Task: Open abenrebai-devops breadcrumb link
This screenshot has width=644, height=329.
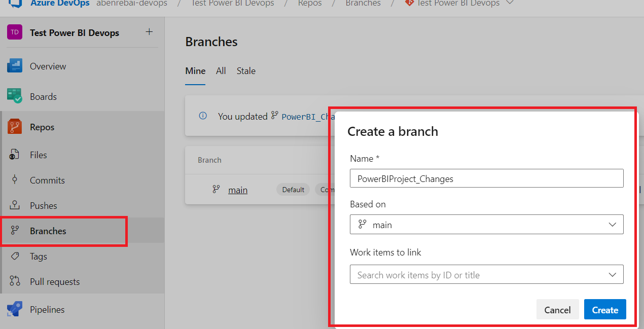Action: [x=132, y=3]
